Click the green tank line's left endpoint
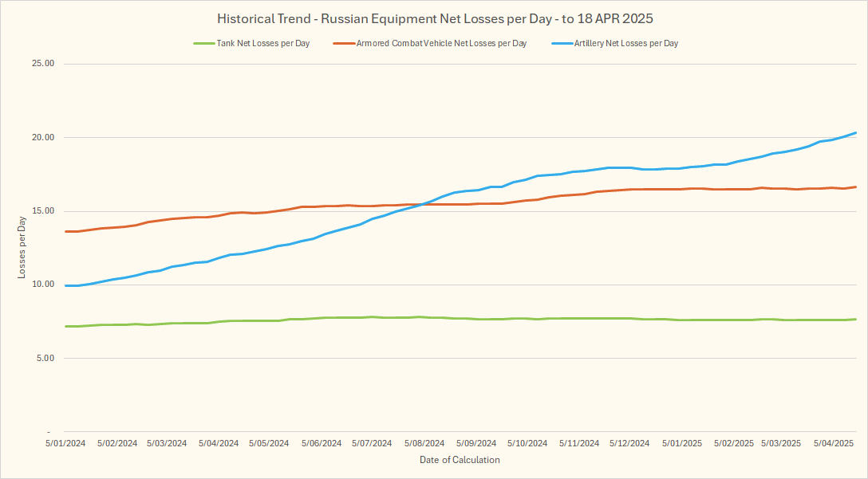 (x=66, y=326)
